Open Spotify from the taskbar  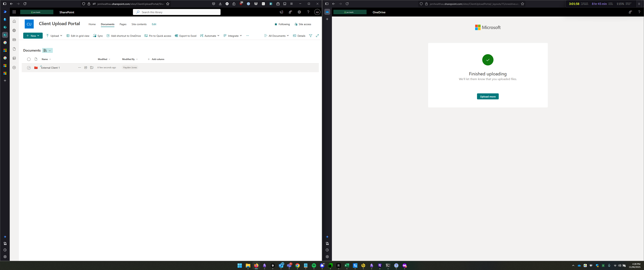[x=314, y=265]
